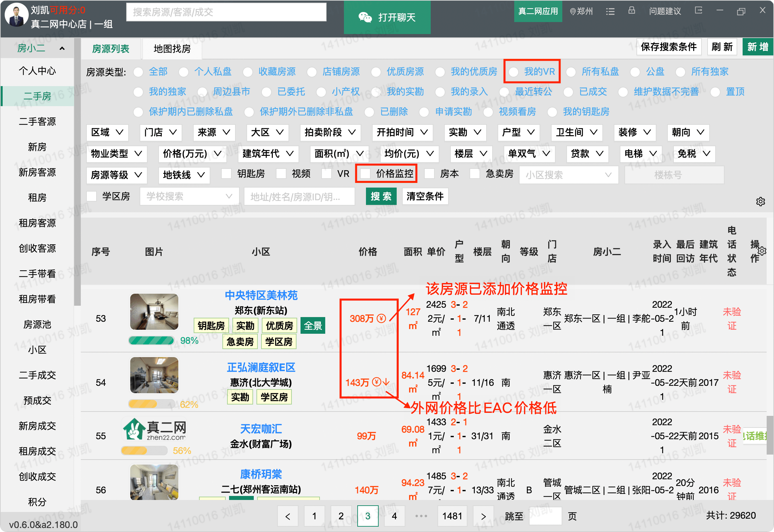The image size is (774, 532).
Task: Click the 郑州 location pin icon
Action: click(x=573, y=12)
